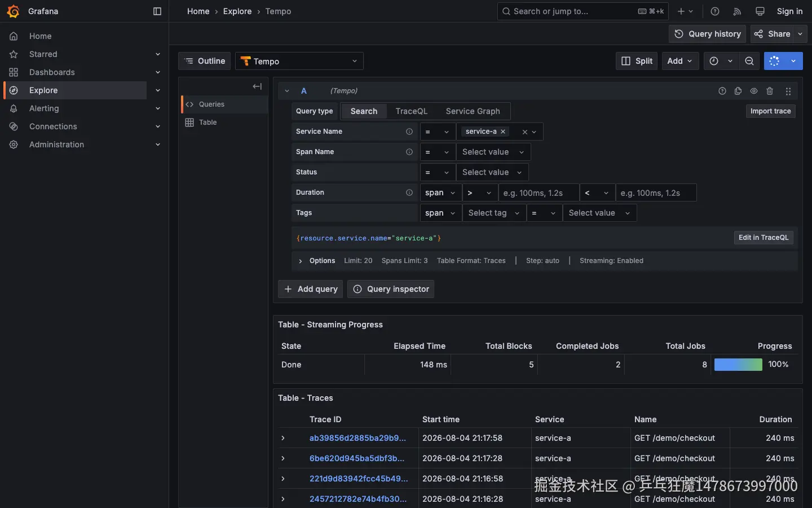Collapse the outline pane with the arrow icon
This screenshot has height=508, width=812.
click(x=257, y=86)
